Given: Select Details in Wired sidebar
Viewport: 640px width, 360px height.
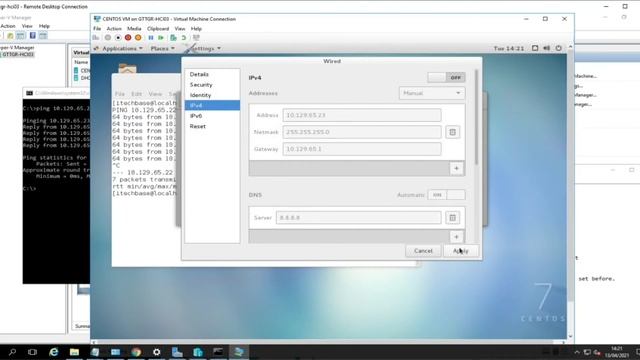Looking at the screenshot, I should click(x=212, y=74).
